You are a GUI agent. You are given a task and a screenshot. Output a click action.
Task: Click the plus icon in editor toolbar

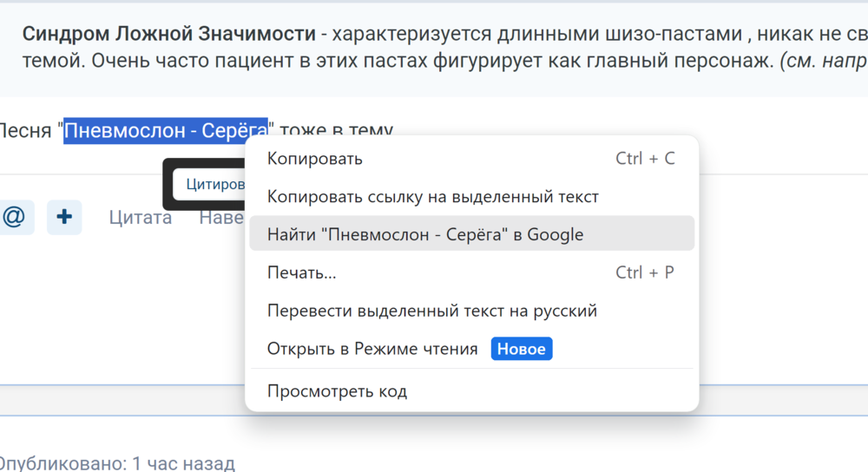(64, 217)
